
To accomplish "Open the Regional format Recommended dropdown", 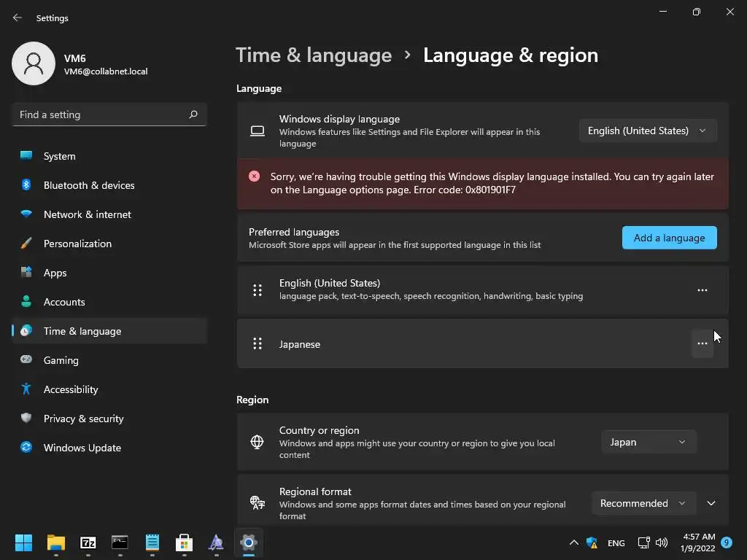I will [643, 503].
